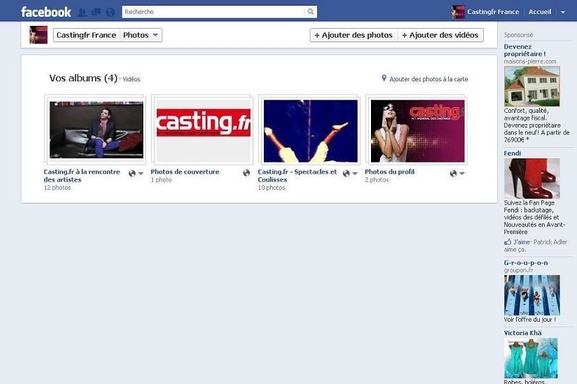Click J'aime on the Fendi ad
Image resolution: width=577 pixels, height=384 pixels.
click(521, 242)
